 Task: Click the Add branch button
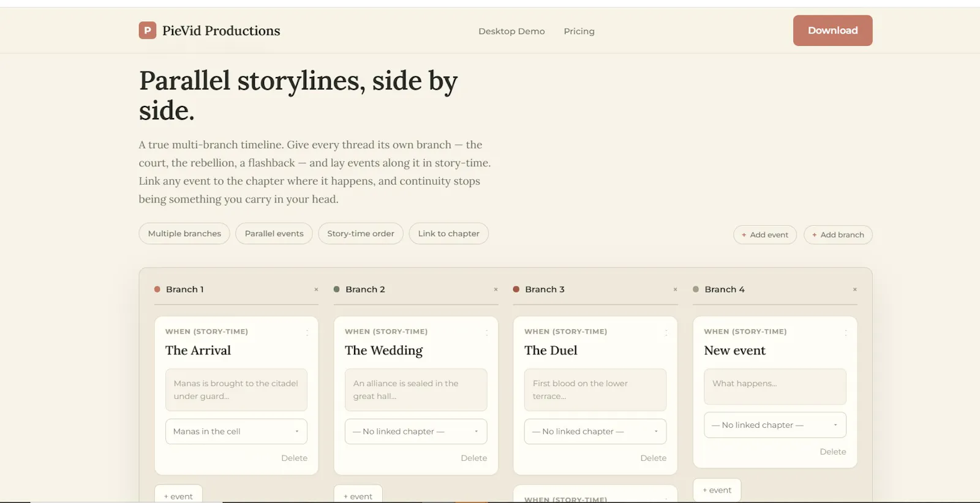(838, 235)
